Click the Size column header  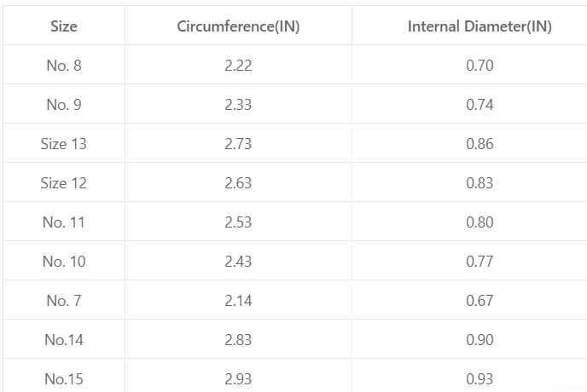[64, 26]
